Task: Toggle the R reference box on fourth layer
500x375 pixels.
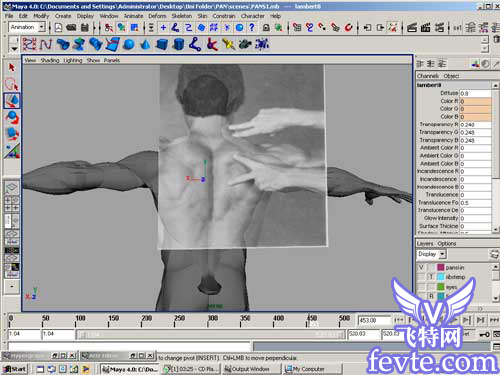Action: tap(431, 296)
